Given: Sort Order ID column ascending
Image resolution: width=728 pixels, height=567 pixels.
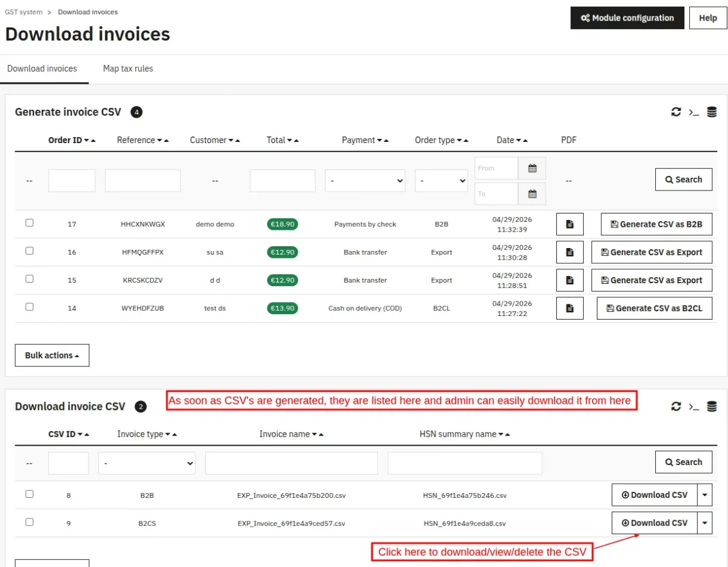Looking at the screenshot, I should click(93, 141).
